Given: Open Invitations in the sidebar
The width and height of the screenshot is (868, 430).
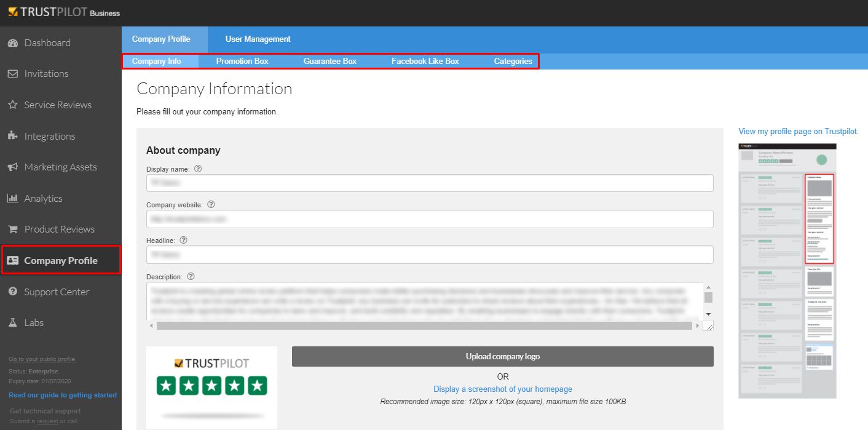Looking at the screenshot, I should [46, 74].
